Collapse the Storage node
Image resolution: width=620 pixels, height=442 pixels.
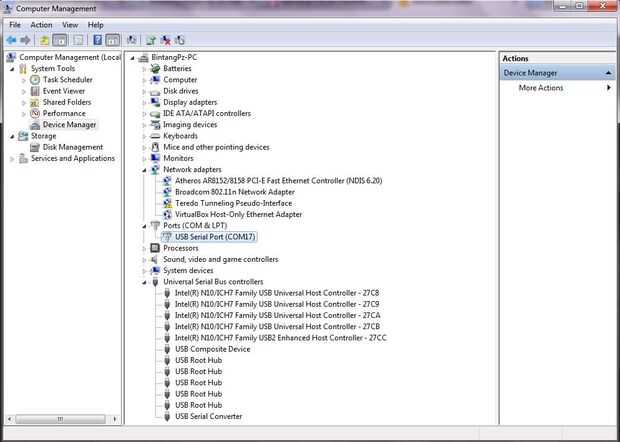coord(12,136)
